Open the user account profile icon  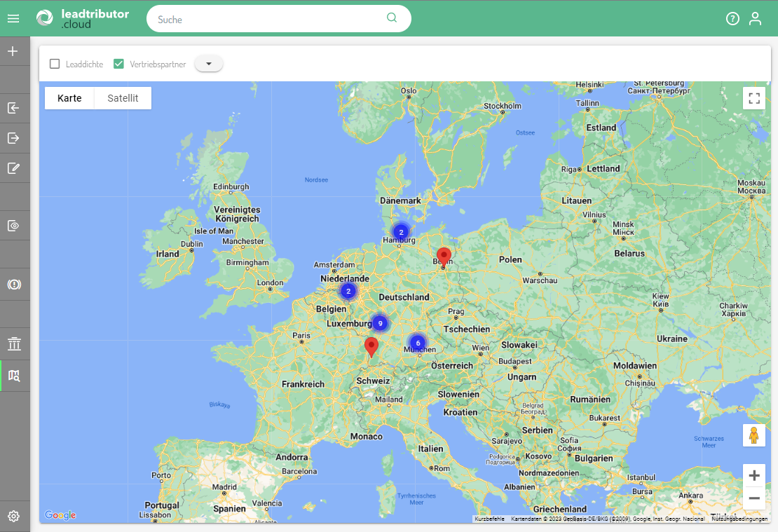(755, 19)
